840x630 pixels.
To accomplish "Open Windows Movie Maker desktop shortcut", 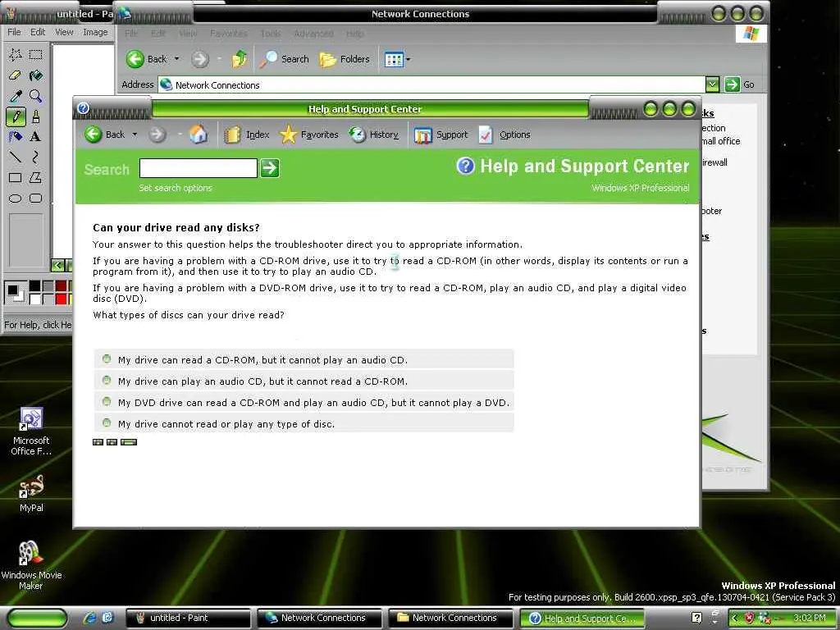I will click(x=31, y=565).
